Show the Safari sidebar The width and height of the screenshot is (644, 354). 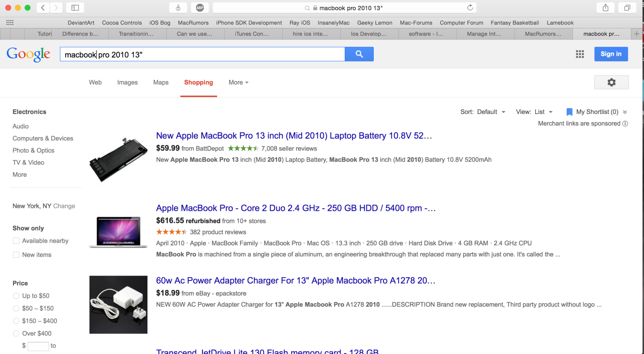75,8
